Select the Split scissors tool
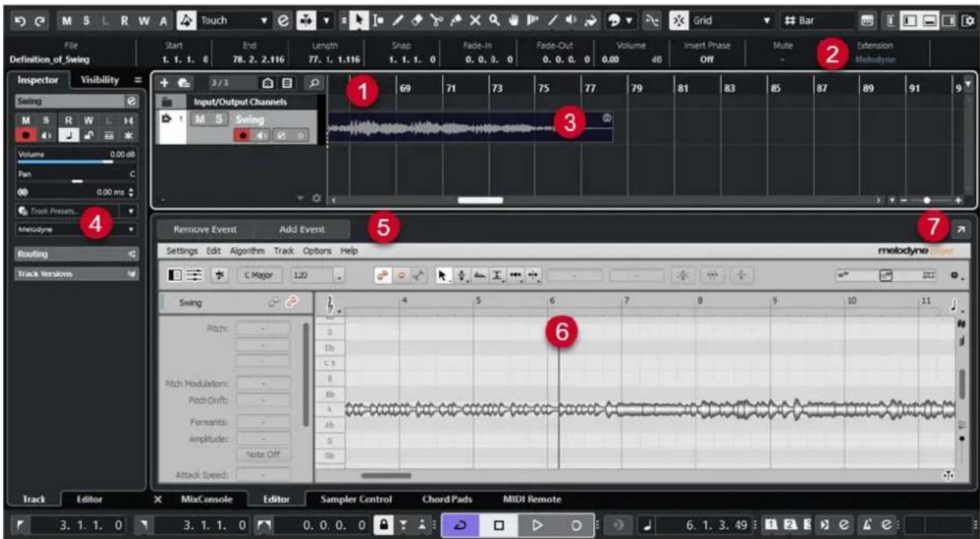 (x=437, y=20)
